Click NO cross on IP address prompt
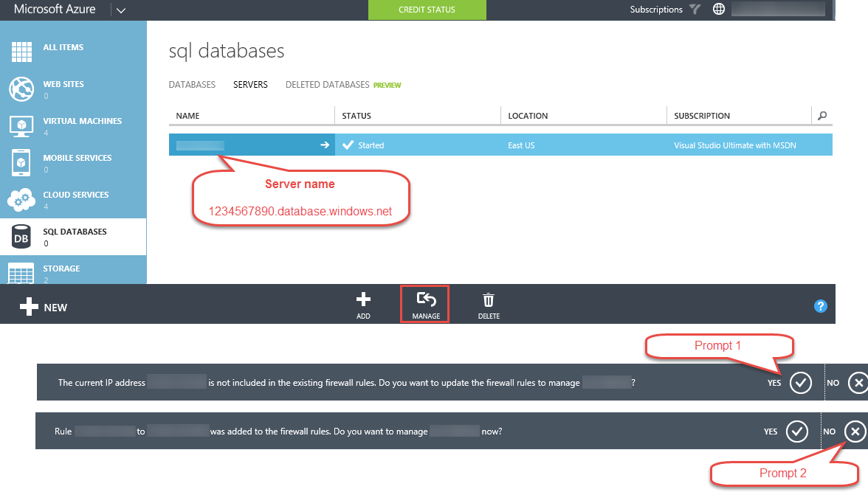868x492 pixels. tap(858, 382)
